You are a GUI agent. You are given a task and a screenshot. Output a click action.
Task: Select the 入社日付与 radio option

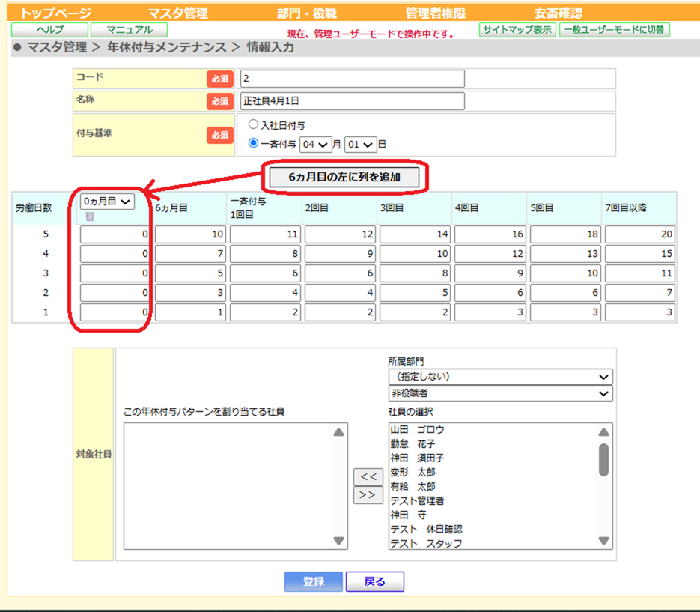click(254, 125)
